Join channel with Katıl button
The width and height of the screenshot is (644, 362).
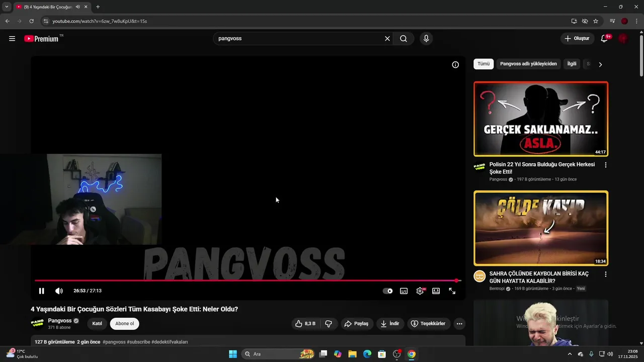point(97,324)
